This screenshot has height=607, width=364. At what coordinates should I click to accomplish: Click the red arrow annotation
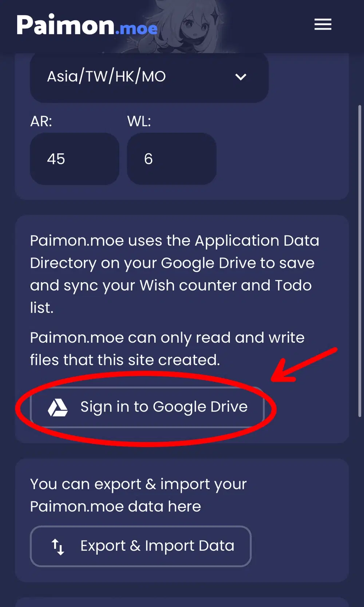[304, 365]
